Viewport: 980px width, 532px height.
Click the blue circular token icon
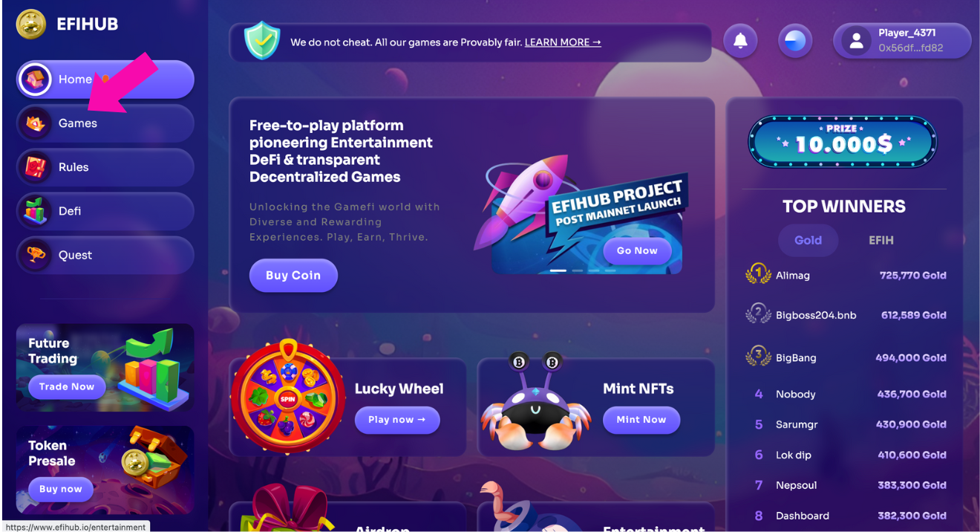[x=795, y=41]
